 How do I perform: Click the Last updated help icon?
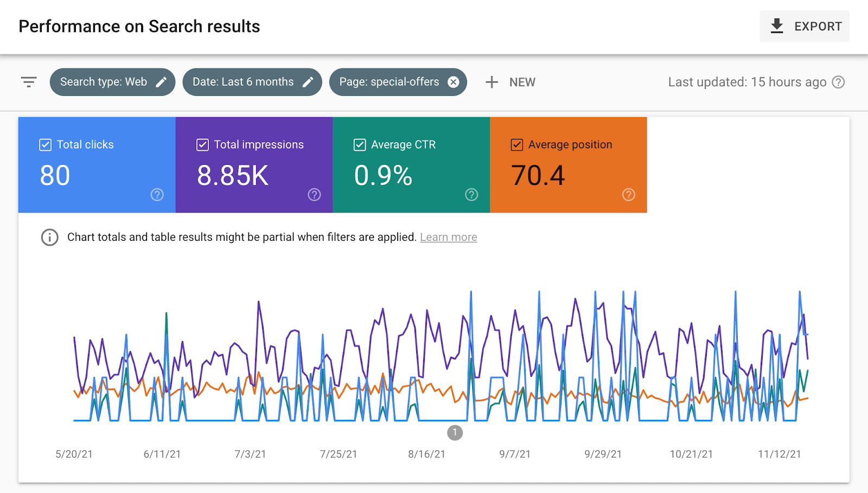[x=838, y=82]
